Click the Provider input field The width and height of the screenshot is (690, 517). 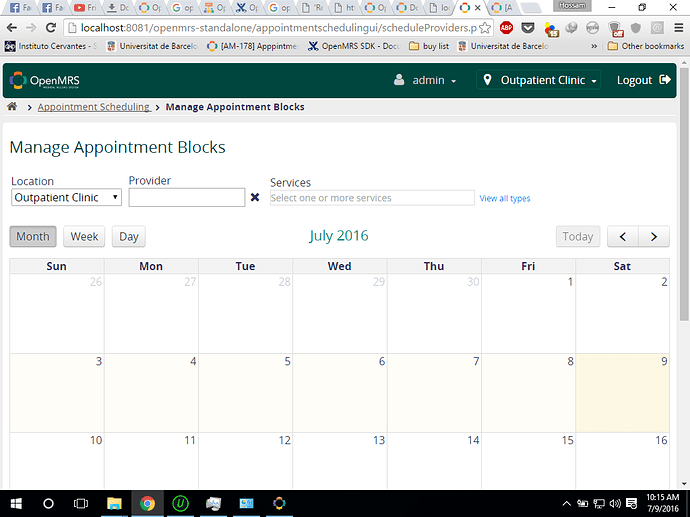186,198
